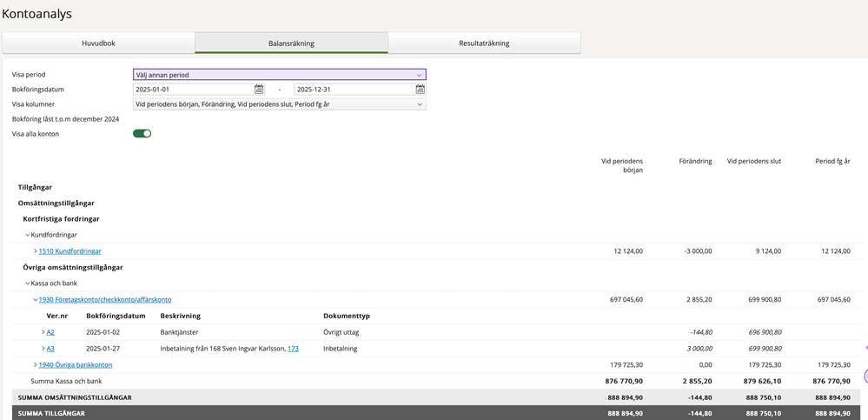Collapse account 1930 Företagskonto row
The image size is (868, 420).
tap(36, 300)
